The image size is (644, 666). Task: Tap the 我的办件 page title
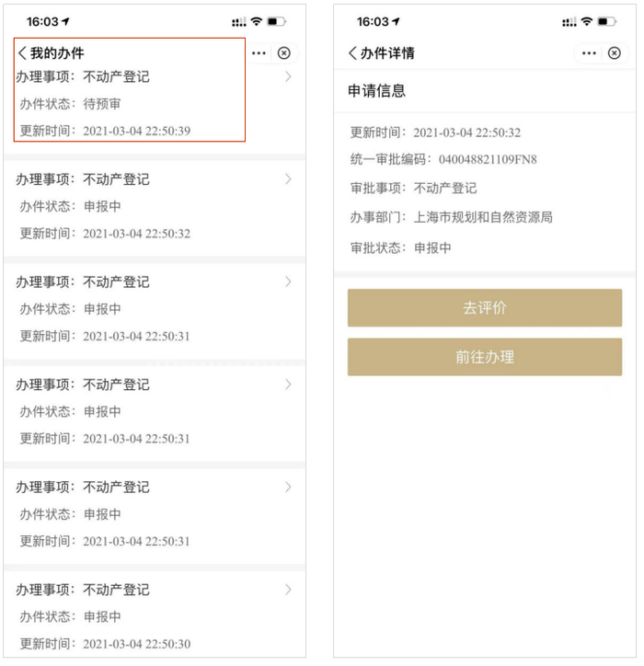[57, 53]
